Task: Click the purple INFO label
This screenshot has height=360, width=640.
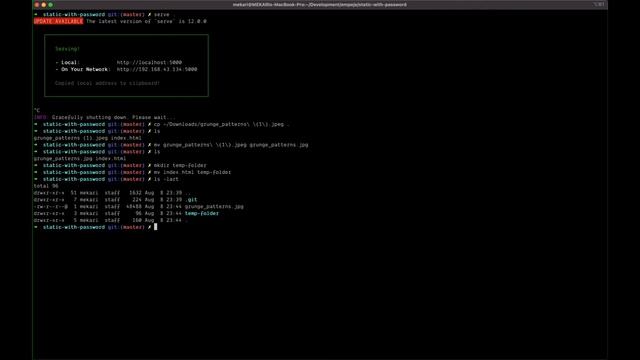Action: coord(40,117)
